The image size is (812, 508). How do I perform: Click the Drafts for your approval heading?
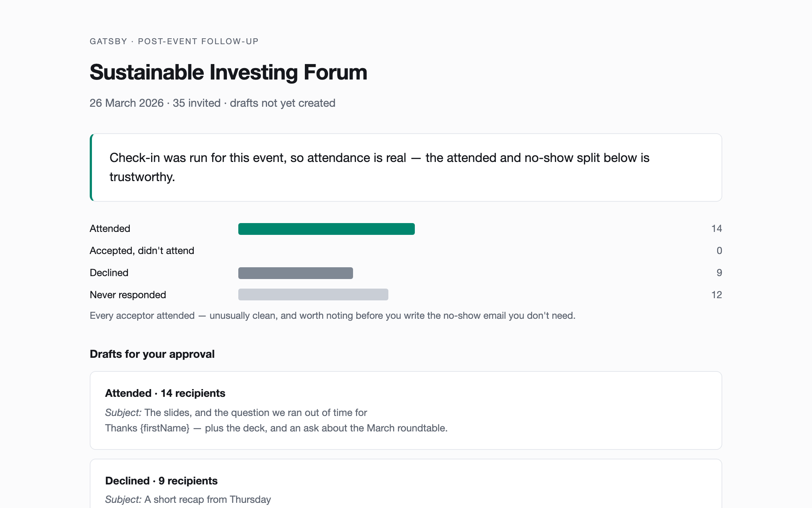[152, 354]
